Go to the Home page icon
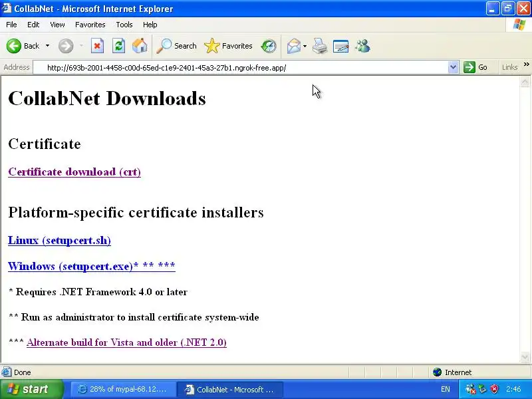Viewport: 532px width, 399px height. [x=140, y=46]
